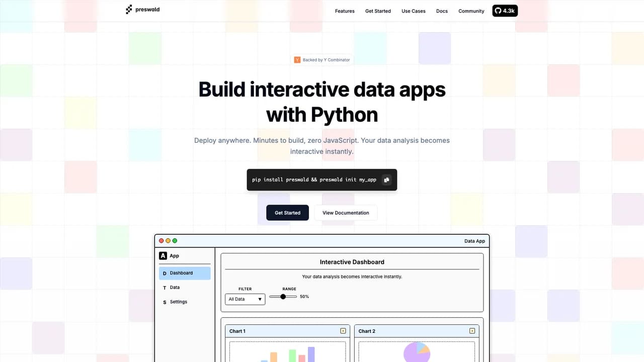Click the Y Combinator badge icon
The width and height of the screenshot is (644, 362).
297,60
